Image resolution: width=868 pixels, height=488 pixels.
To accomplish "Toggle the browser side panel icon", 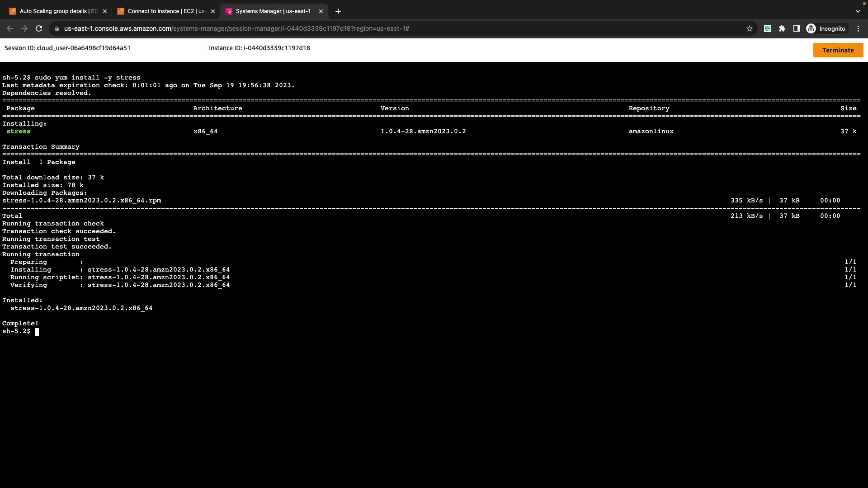I will [x=796, y=28].
